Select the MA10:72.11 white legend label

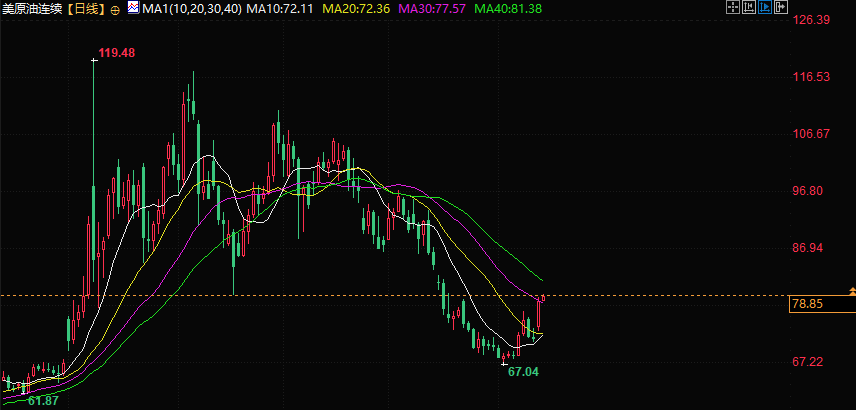click(280, 9)
